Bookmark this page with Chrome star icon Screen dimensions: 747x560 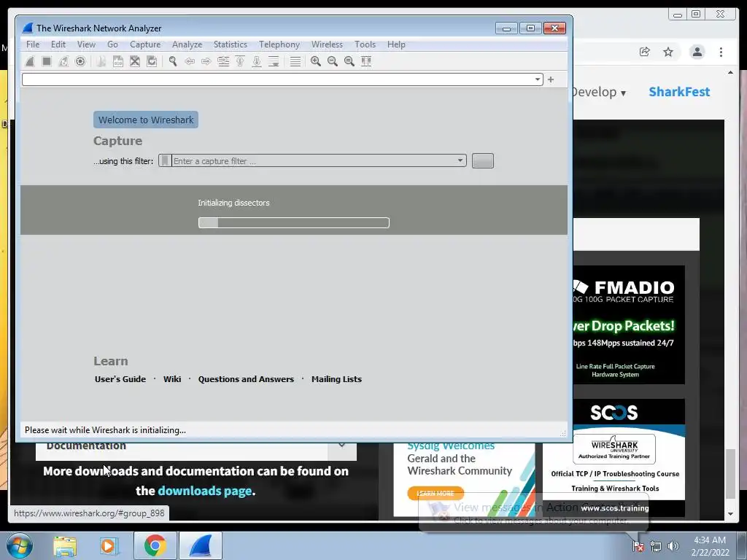[x=668, y=52]
